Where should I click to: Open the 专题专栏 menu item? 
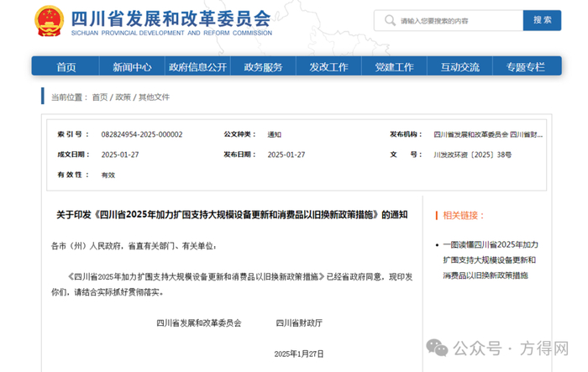click(x=525, y=67)
